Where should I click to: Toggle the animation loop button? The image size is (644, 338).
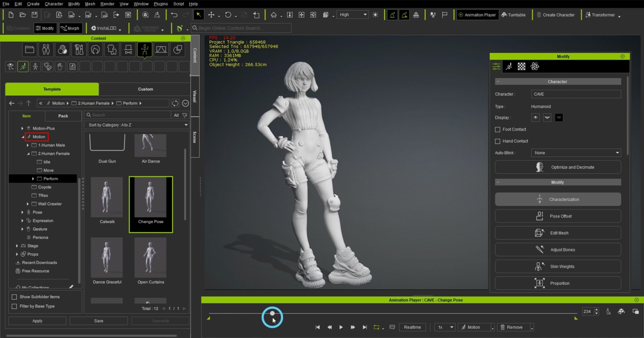coord(376,327)
